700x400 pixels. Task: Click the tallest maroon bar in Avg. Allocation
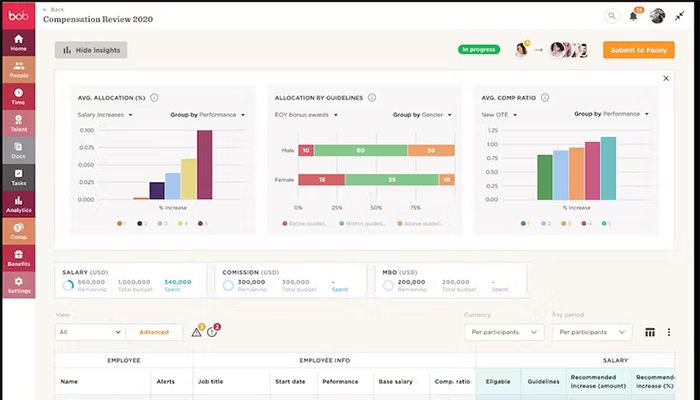[x=205, y=165]
